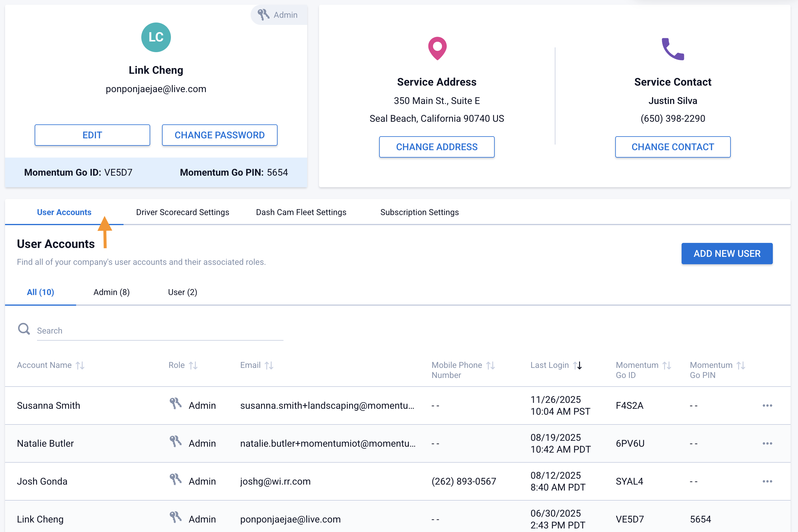
Task: Click the search magnifier icon
Action: tap(24, 329)
